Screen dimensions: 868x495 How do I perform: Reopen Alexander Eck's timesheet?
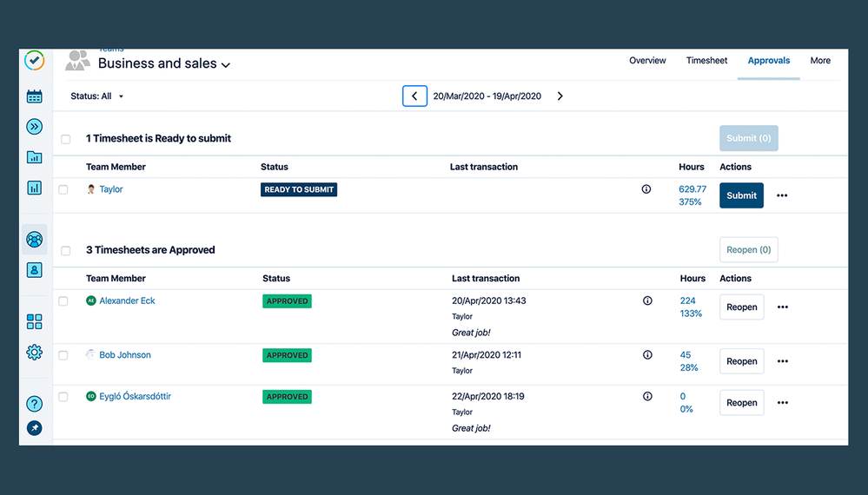coord(742,307)
